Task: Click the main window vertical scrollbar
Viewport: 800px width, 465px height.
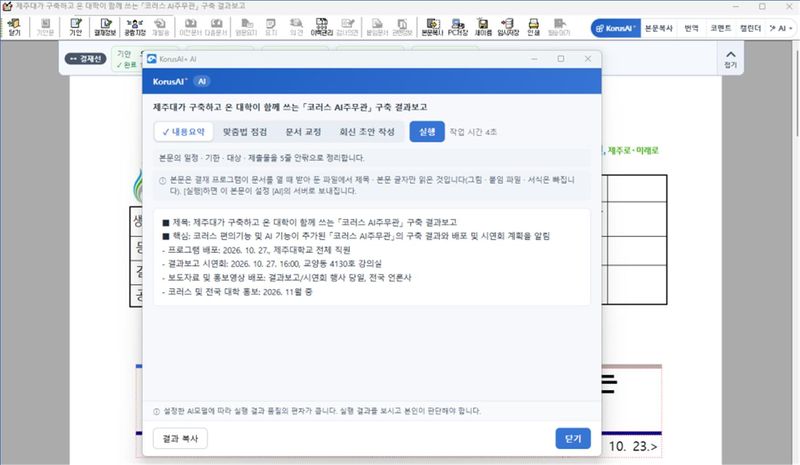Action: coord(796,92)
